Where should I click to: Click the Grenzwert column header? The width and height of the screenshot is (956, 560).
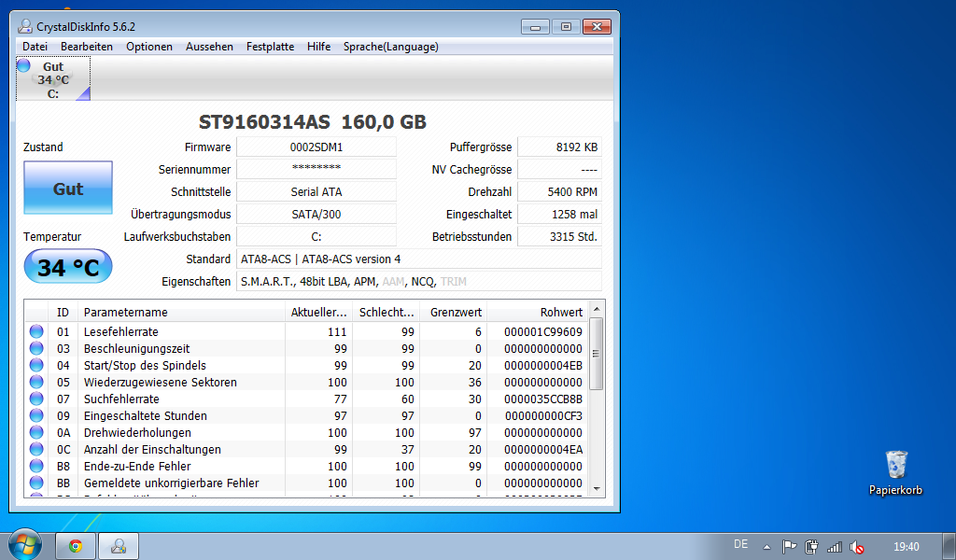(x=454, y=312)
